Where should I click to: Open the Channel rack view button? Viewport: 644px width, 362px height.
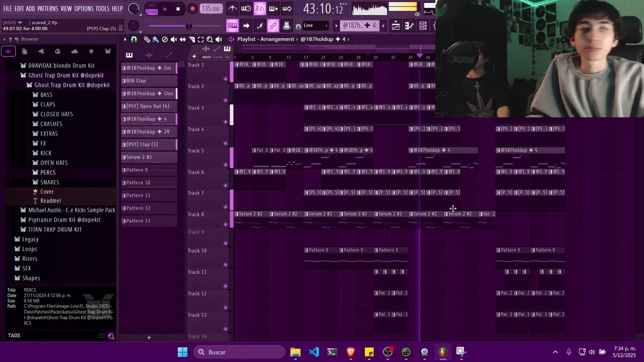tap(423, 26)
